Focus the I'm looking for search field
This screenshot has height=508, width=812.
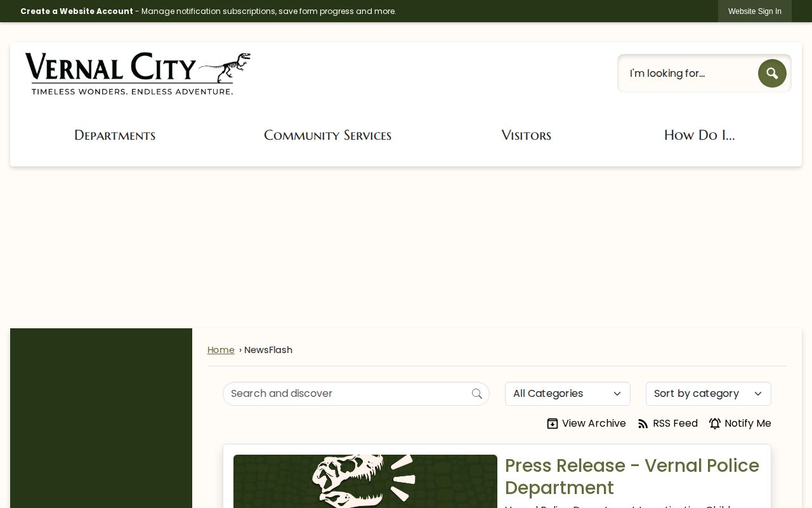coord(688,74)
